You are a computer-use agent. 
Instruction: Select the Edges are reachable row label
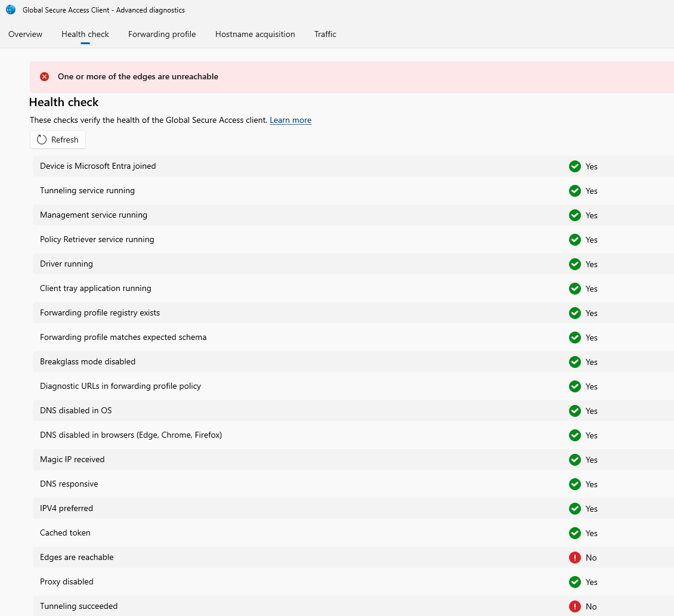[77, 558]
